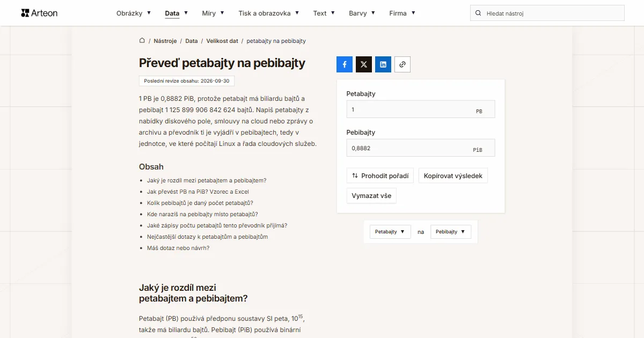Viewport: 644px width, 338px height.
Task: Click the 'petabajty na pebibajty' breadcrumb text
Action: [x=276, y=41]
